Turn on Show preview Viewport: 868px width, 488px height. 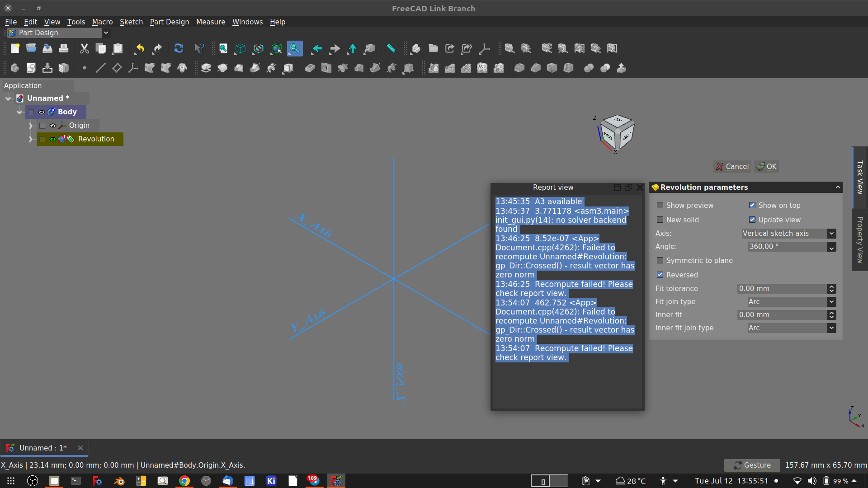[x=660, y=205]
